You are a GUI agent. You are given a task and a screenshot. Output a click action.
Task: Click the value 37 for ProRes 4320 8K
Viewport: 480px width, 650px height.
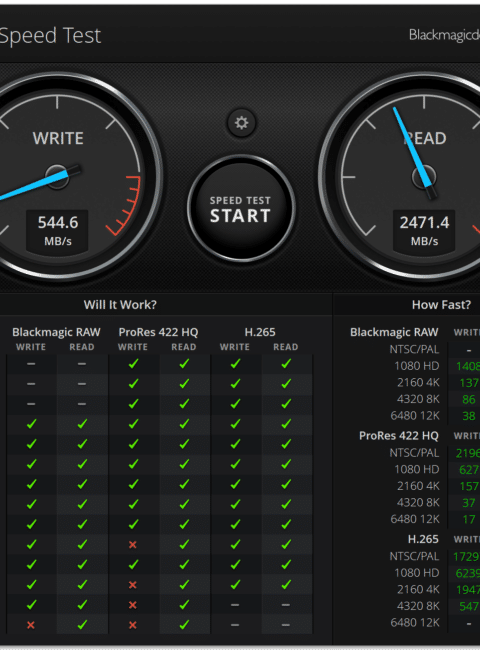[x=469, y=503]
